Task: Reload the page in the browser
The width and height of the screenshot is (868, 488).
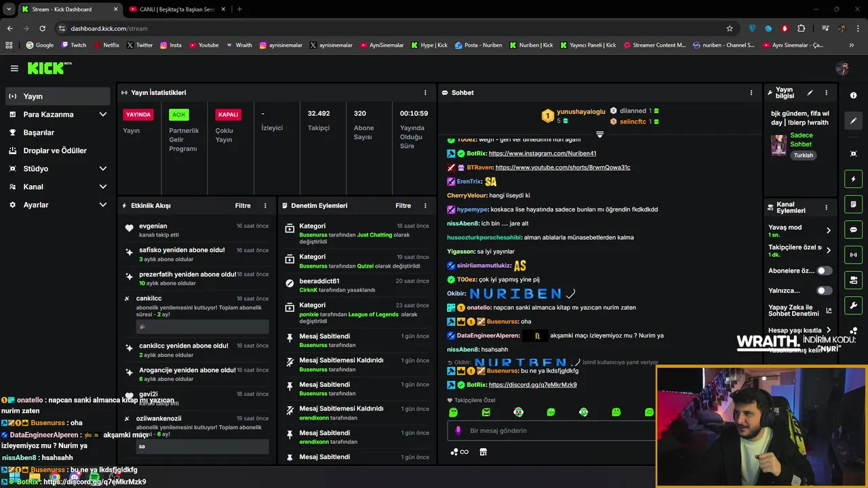Action: [42, 28]
